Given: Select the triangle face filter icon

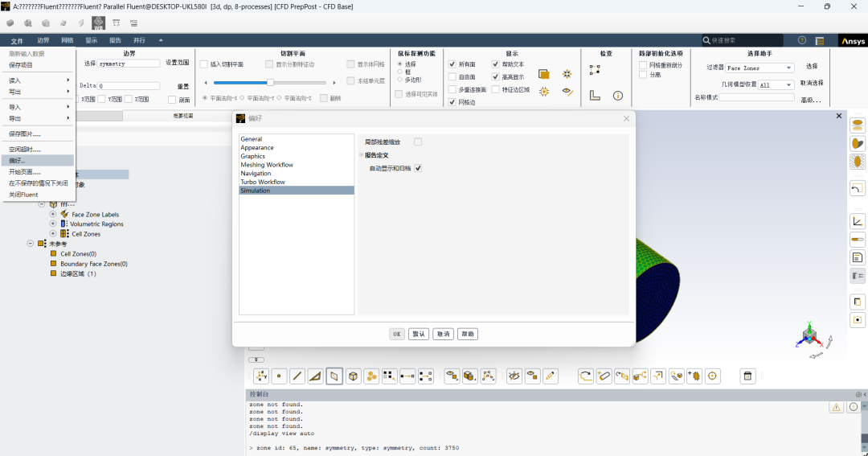Looking at the screenshot, I should coord(316,376).
